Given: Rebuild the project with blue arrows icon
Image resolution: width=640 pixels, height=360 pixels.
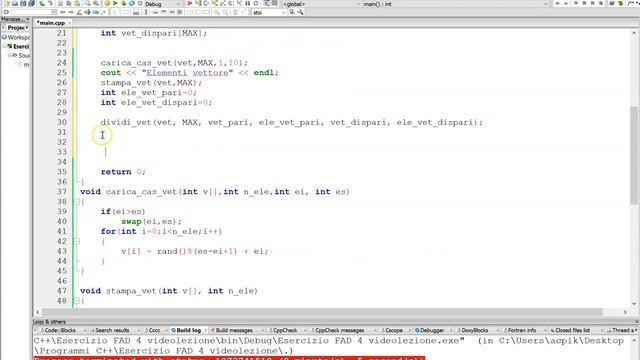Looking at the screenshot, I should pyautogui.click(x=132, y=3).
